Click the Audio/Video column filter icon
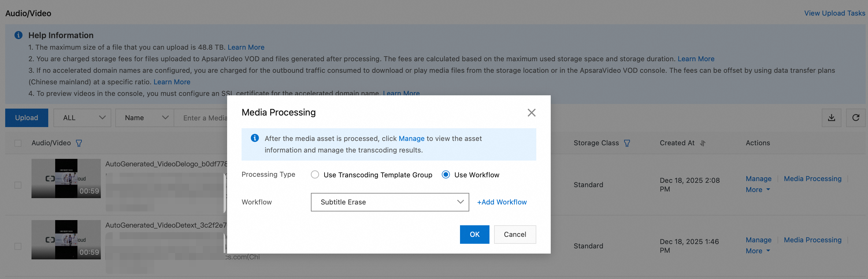 [x=79, y=143]
